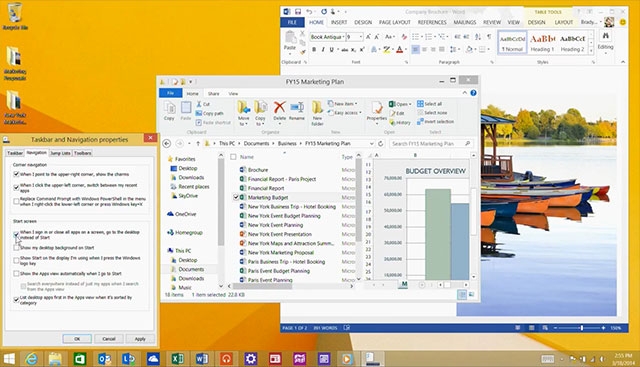640x367 pixels.
Task: Click the Cut command in Explorer
Action: [x=203, y=104]
